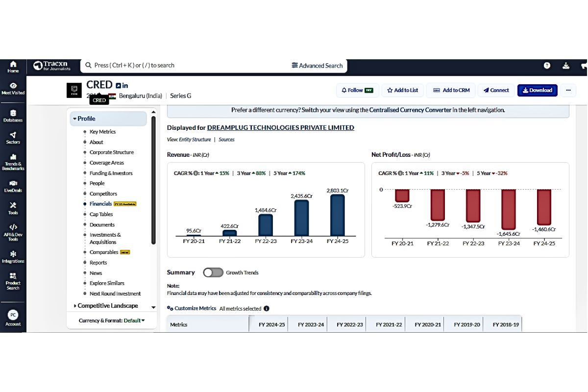This screenshot has width=588, height=392.
Task: Go to Reports section
Action: pos(98,263)
